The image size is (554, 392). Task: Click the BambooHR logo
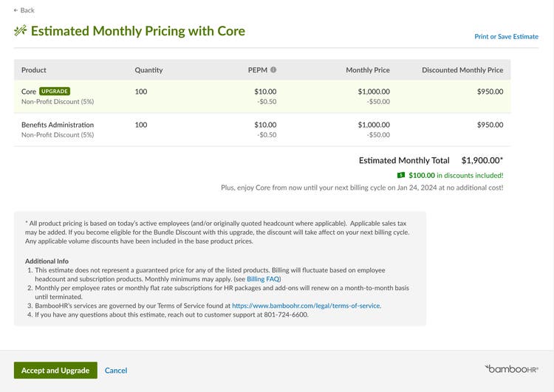512,369
